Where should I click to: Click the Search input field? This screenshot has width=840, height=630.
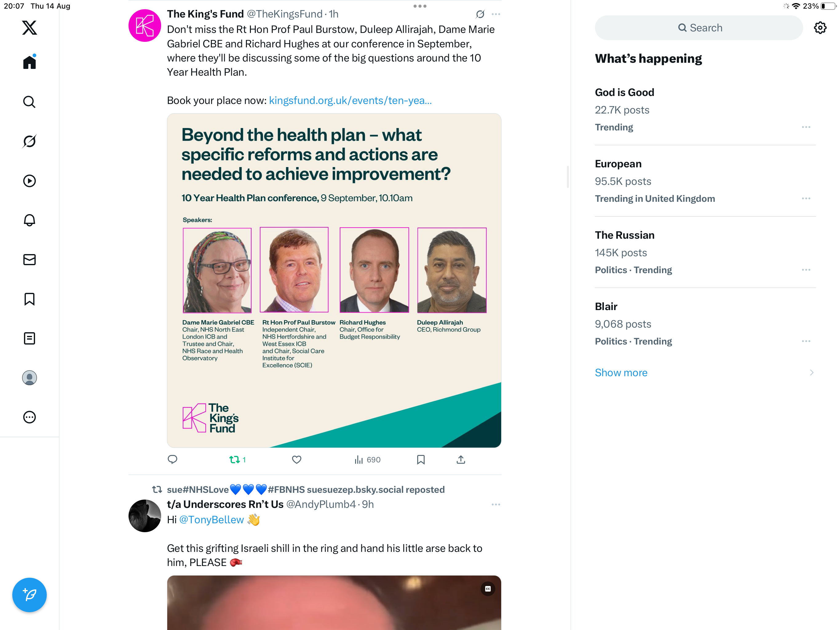(x=699, y=28)
